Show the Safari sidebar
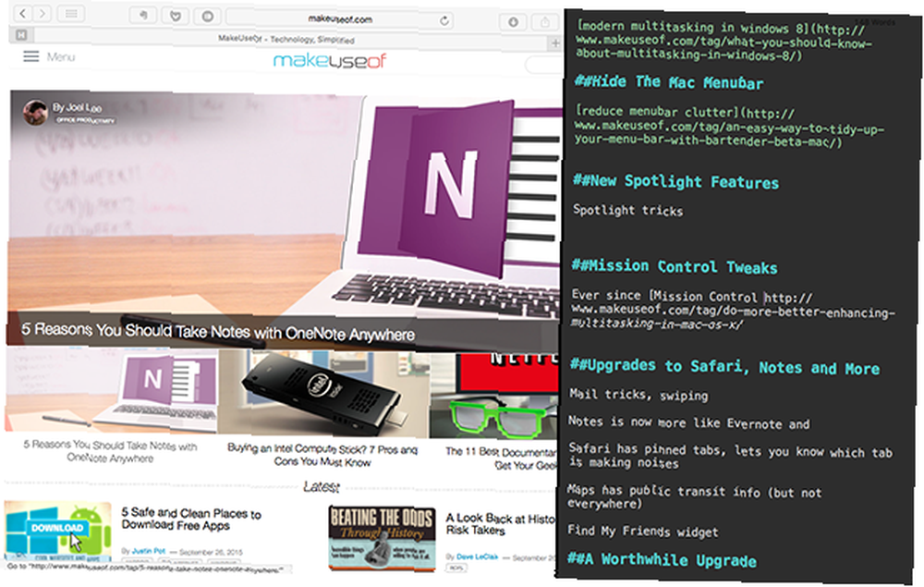 coord(71,14)
